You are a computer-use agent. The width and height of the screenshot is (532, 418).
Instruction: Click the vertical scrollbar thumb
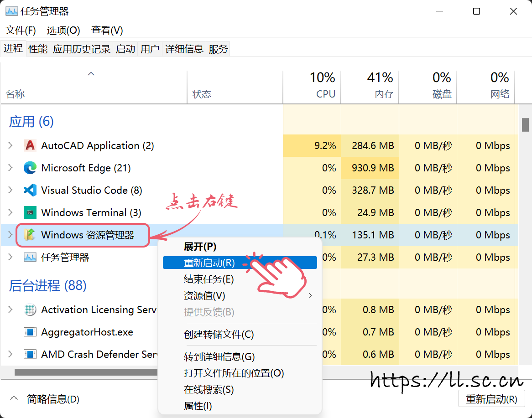click(x=525, y=124)
